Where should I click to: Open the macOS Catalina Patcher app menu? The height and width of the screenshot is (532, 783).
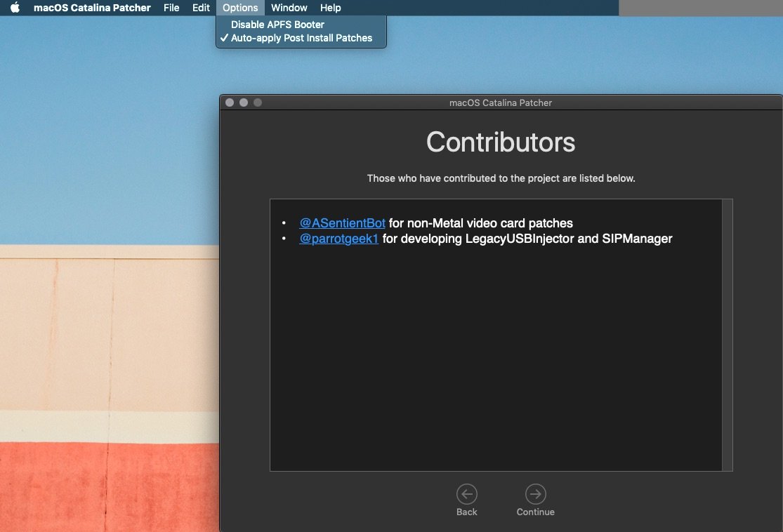click(92, 8)
